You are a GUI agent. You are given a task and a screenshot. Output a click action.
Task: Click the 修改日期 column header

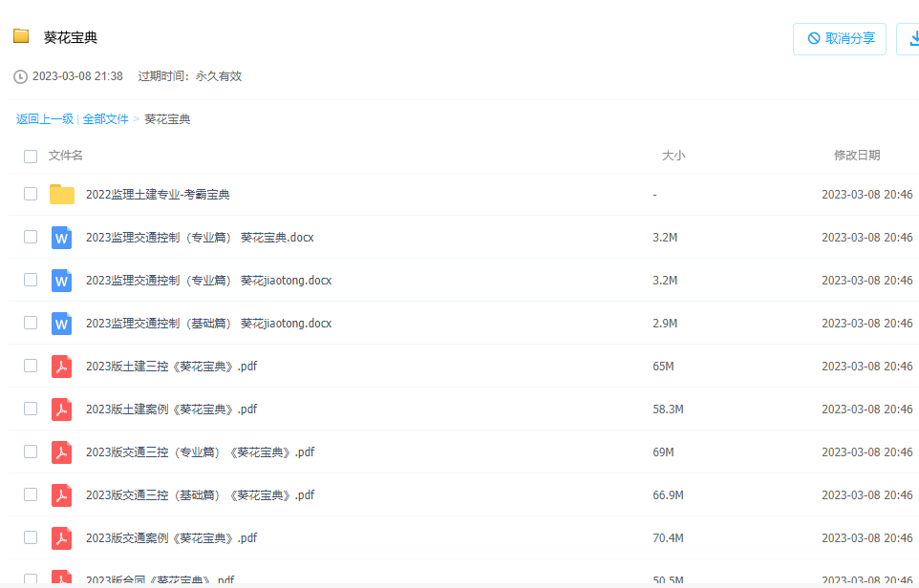pos(857,155)
